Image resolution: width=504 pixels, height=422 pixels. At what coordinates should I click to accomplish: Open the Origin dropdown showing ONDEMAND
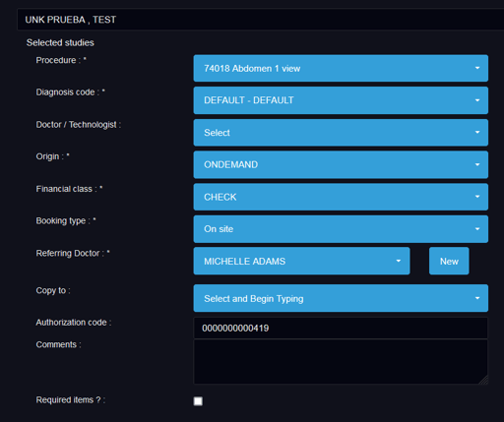pyautogui.click(x=341, y=164)
